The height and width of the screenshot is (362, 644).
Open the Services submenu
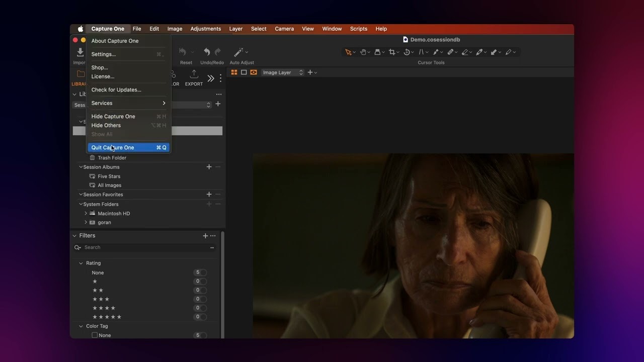pyautogui.click(x=128, y=103)
